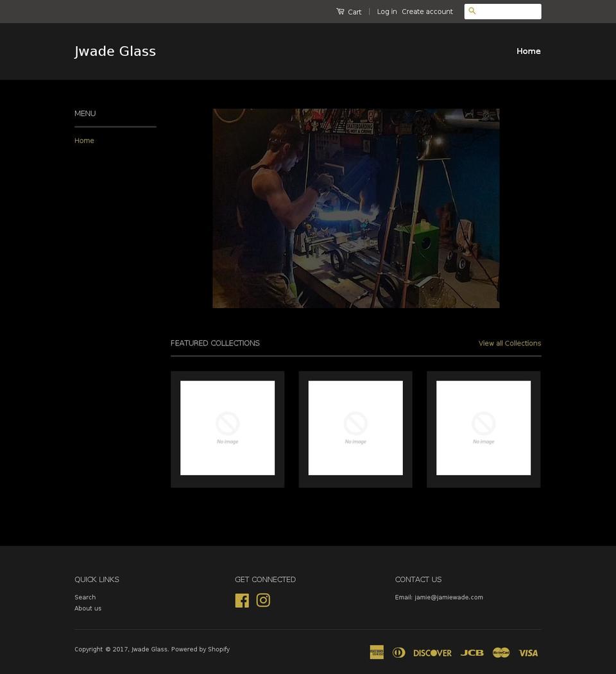
Task: Open the Facebook social icon
Action: 242,600
